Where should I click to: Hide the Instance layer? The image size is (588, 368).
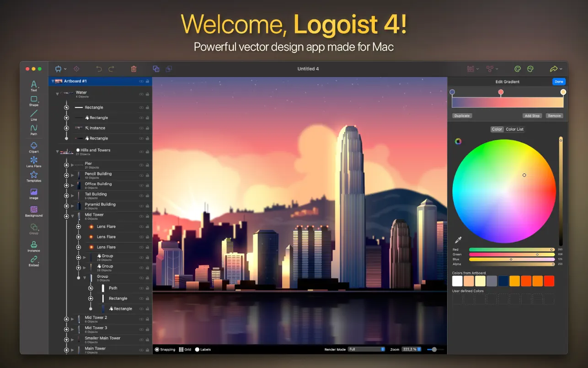pos(141,128)
